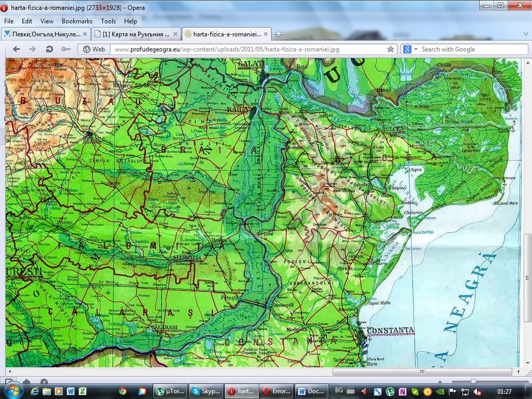This screenshot has height=399, width=532.
Task: Click the horizontal scrollbar thumb
Action: (421, 372)
